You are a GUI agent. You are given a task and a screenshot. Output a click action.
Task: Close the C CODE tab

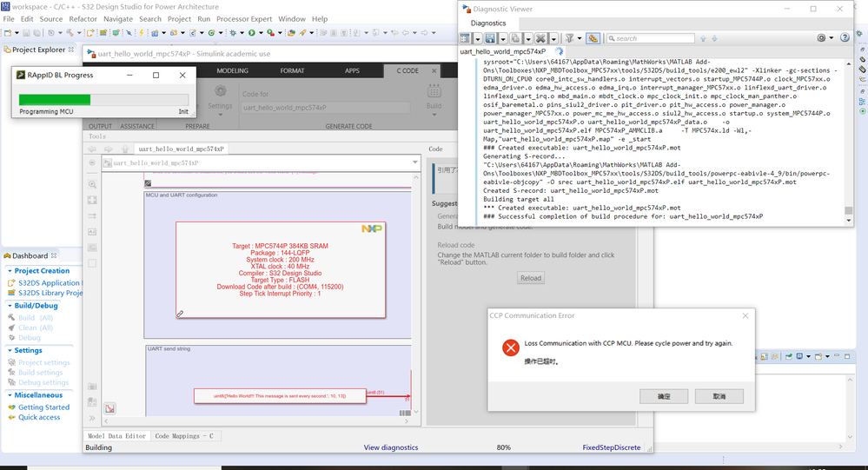pos(434,71)
